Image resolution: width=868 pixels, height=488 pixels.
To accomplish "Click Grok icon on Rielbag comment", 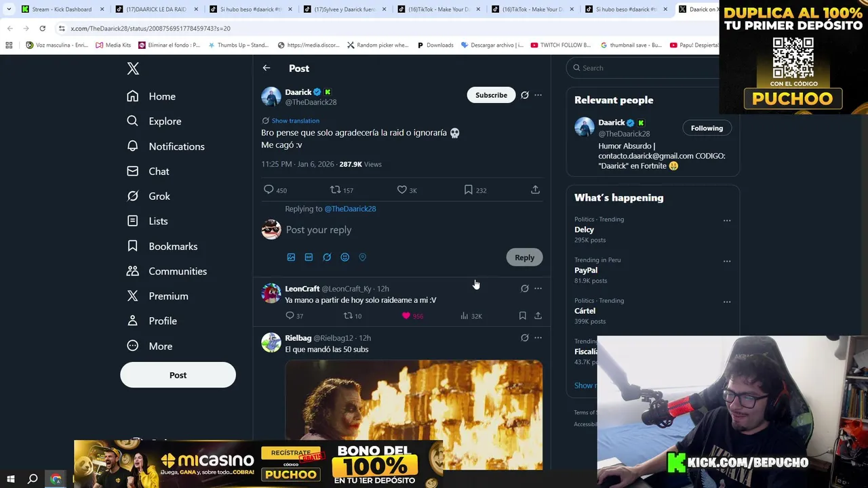I will point(524,338).
